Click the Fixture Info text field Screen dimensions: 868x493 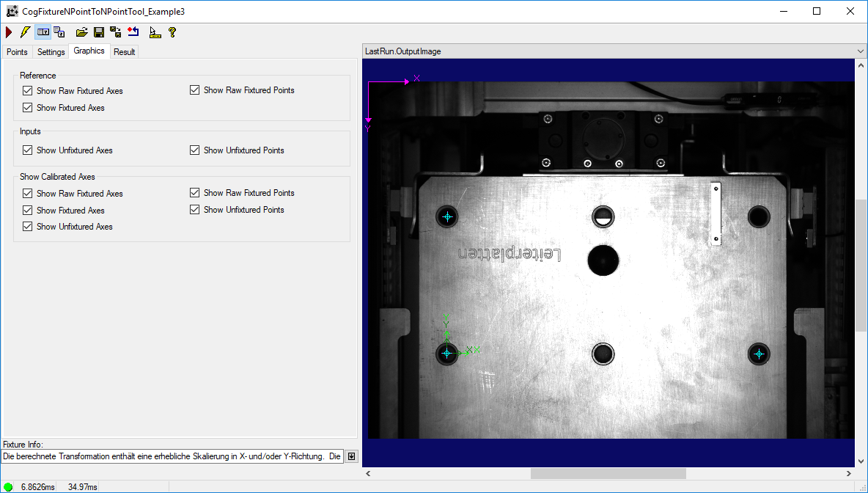172,456
